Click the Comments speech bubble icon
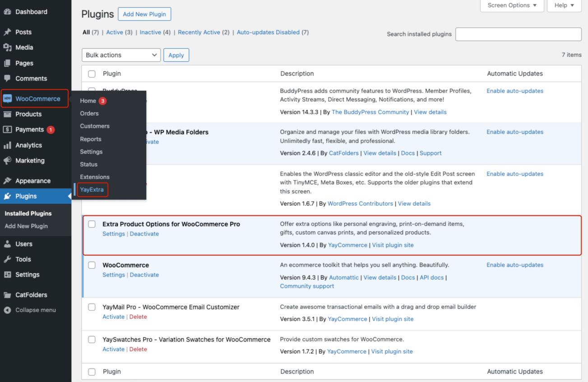Viewport: 588px width, 382px height. [x=9, y=78]
